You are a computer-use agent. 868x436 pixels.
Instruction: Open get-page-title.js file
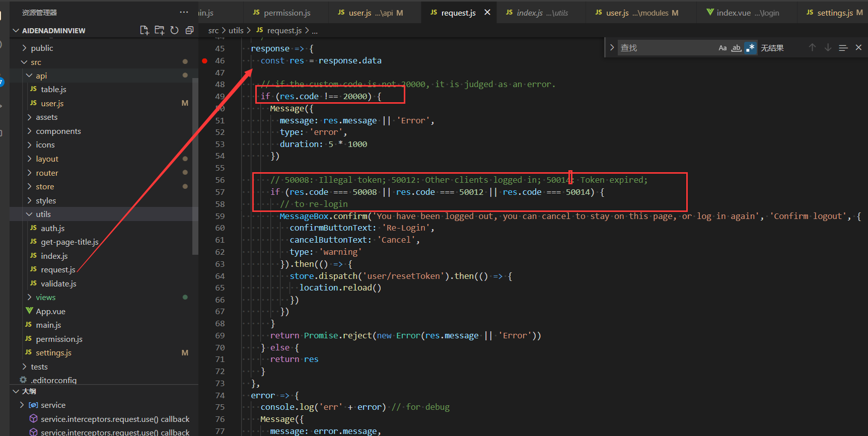coord(69,242)
